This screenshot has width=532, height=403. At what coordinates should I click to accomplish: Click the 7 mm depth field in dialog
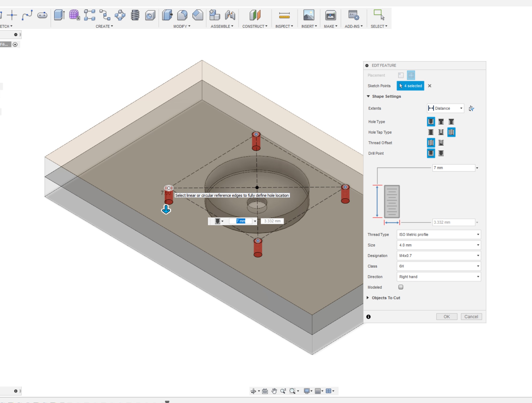pyautogui.click(x=453, y=168)
